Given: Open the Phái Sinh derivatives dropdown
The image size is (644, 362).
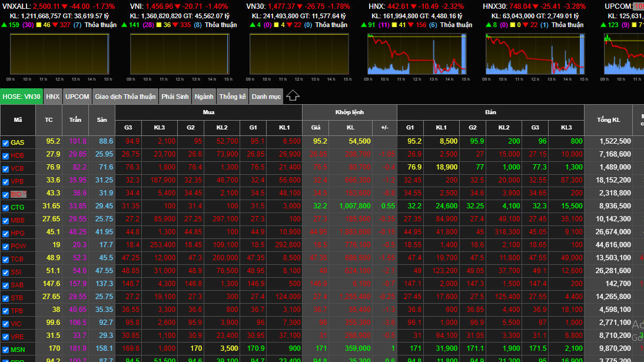Looking at the screenshot, I should click(x=175, y=97).
